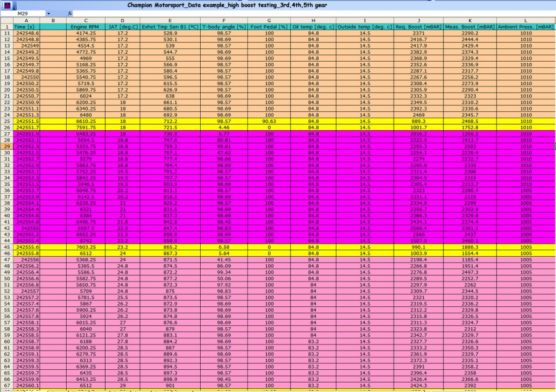Select row 29 header
The image size is (556, 392).
coord(7,146)
